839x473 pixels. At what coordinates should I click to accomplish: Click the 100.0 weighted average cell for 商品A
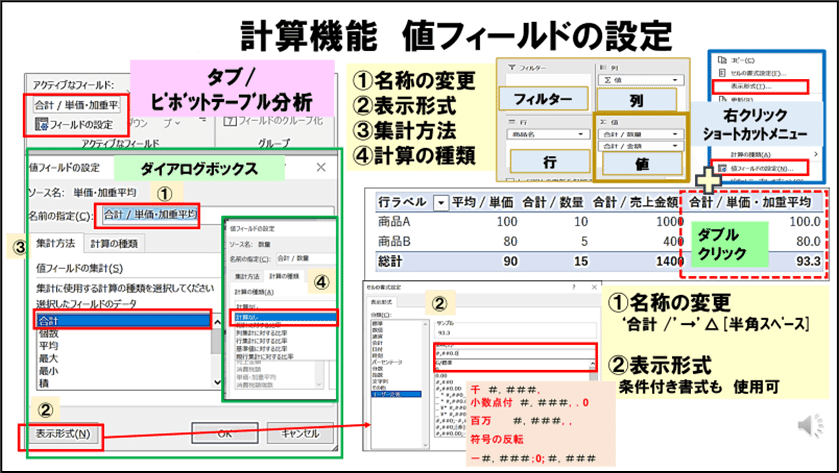(805, 222)
